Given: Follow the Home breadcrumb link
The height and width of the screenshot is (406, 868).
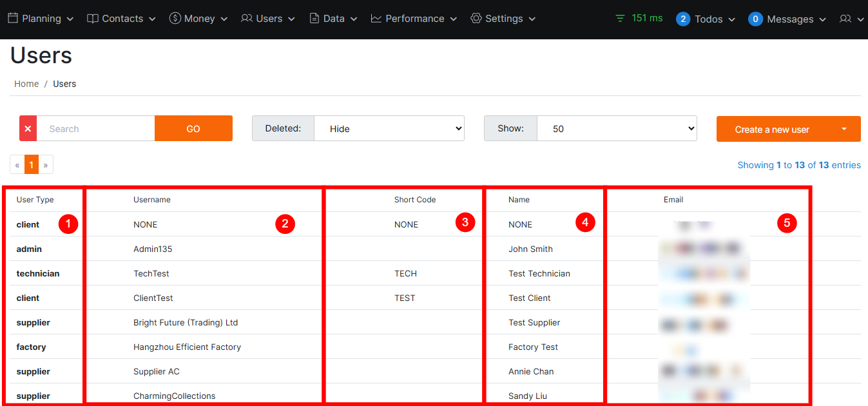Looking at the screenshot, I should click(26, 84).
